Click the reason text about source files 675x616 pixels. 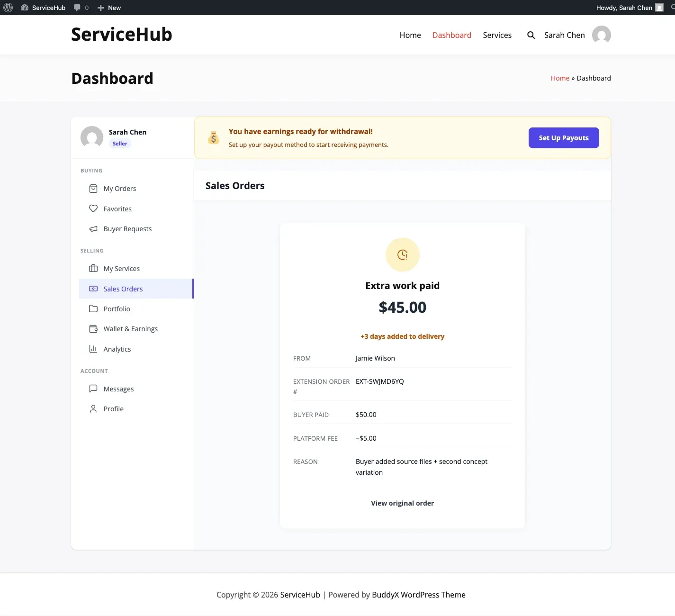pyautogui.click(x=422, y=467)
